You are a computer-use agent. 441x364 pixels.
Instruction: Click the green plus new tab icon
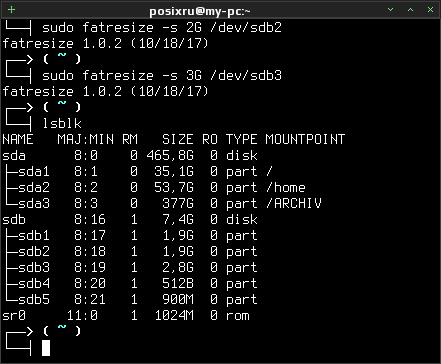tap(11, 9)
